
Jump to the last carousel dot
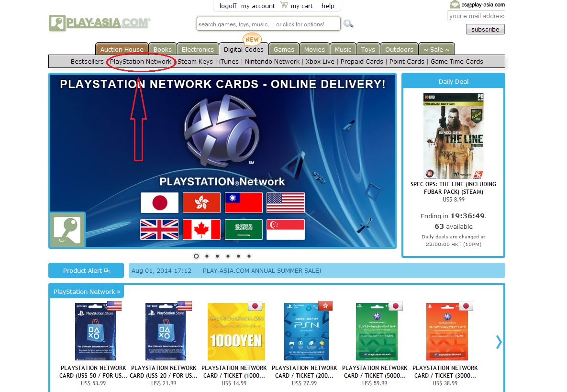[x=249, y=256]
